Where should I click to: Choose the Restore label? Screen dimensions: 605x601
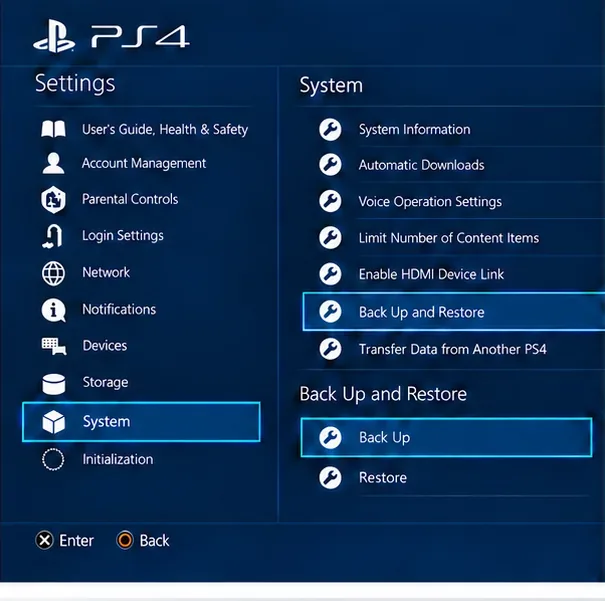coord(383,478)
